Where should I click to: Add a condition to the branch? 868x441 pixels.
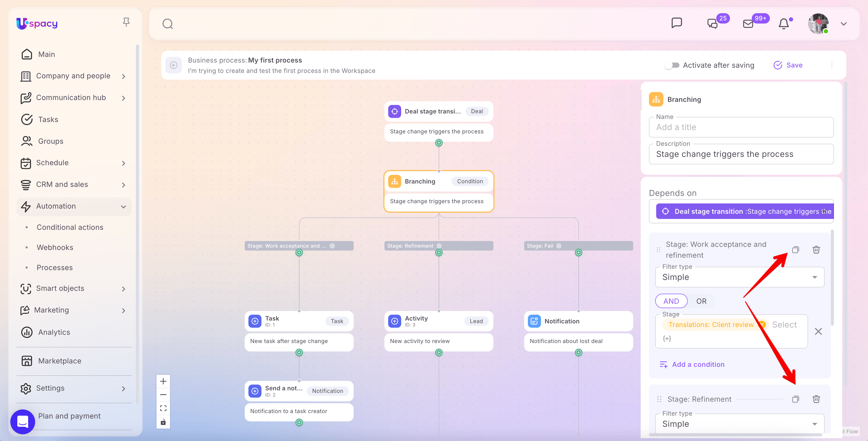(692, 364)
